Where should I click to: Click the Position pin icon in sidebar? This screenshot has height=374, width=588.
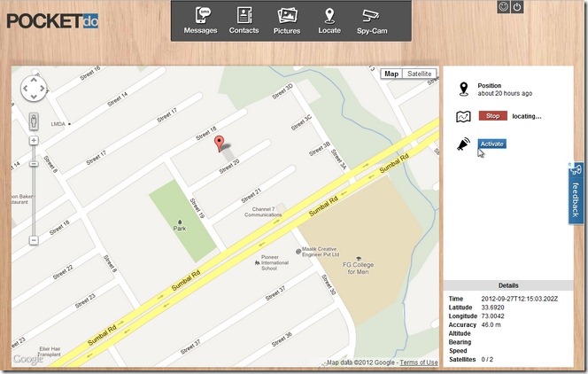point(464,89)
